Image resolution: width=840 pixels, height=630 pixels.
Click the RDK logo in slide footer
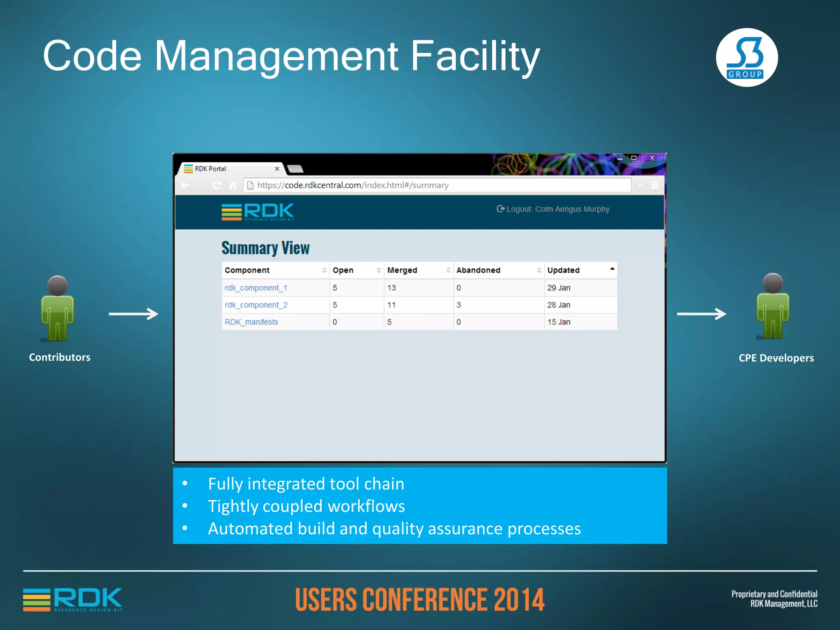click(x=73, y=600)
